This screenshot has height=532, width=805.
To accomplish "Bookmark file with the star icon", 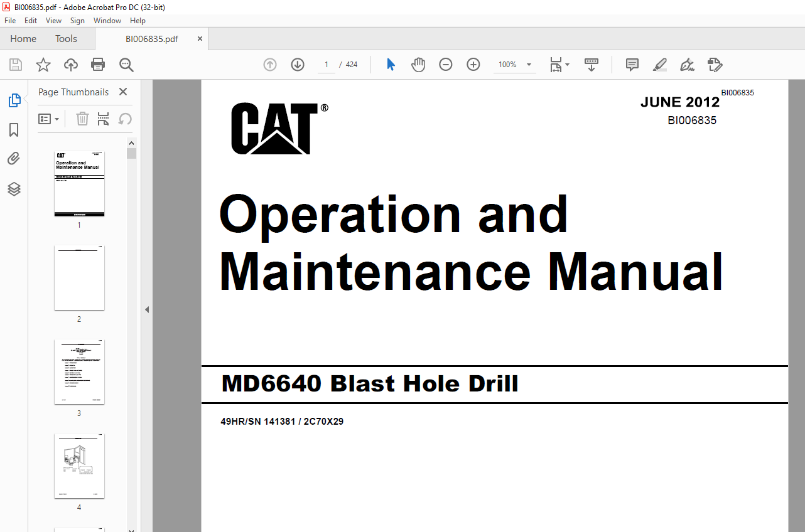I will pyautogui.click(x=43, y=65).
